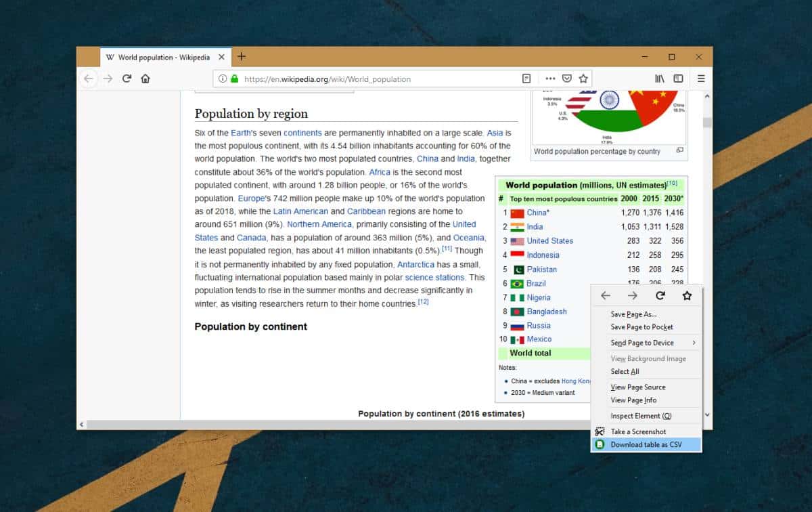
Task: Click the vertical scrollbar up arrow
Action: coord(707,96)
